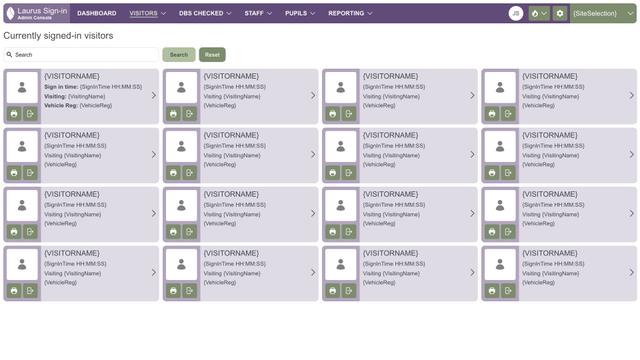
Task: Print badge, second row fourth column card
Action: tap(492, 173)
